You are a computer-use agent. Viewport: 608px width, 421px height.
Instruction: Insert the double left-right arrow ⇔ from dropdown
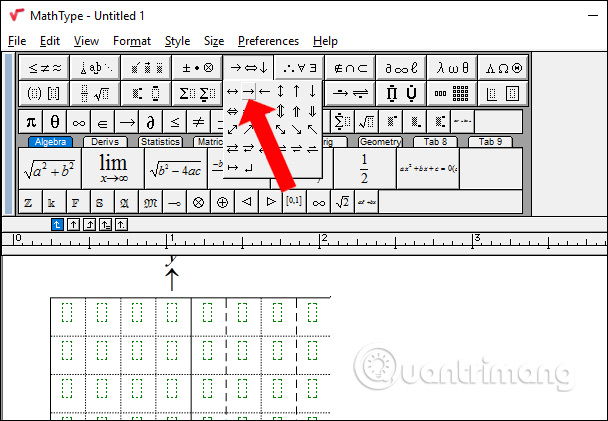tap(232, 112)
